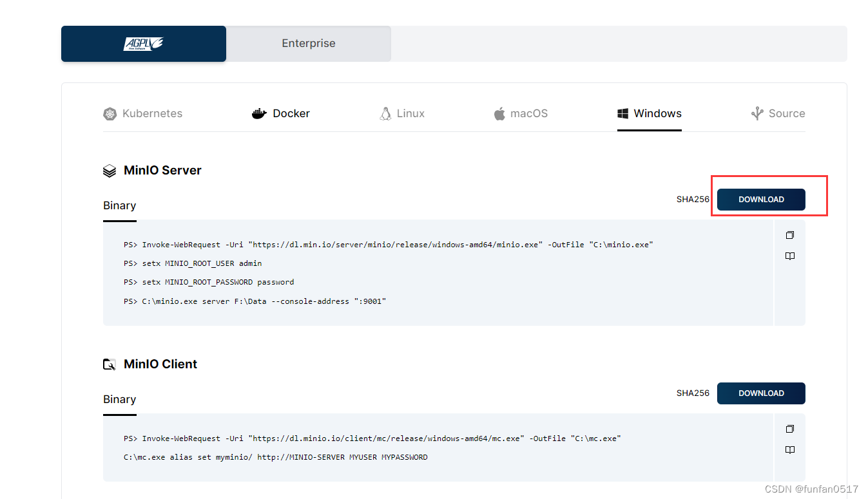Open the SHA256 link for MinIO Client
The width and height of the screenshot is (868, 499).
(x=693, y=393)
